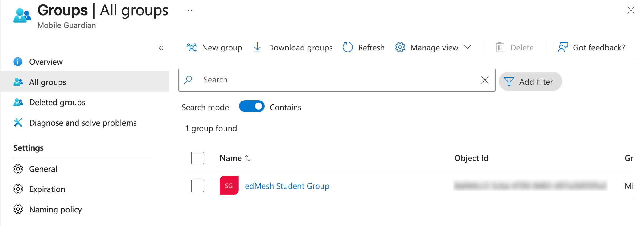Image resolution: width=644 pixels, height=226 pixels.
Task: Click the Got feedback person icon
Action: [x=563, y=47]
